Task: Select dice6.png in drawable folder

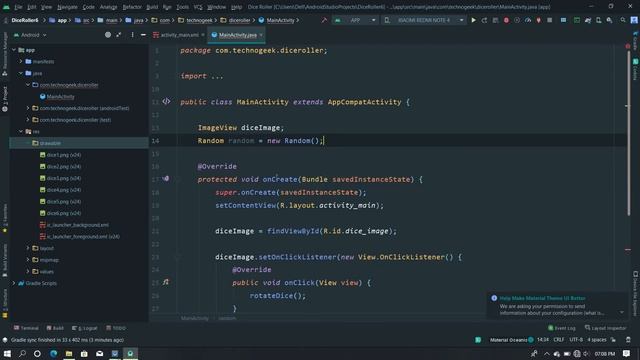Action: 63,213
